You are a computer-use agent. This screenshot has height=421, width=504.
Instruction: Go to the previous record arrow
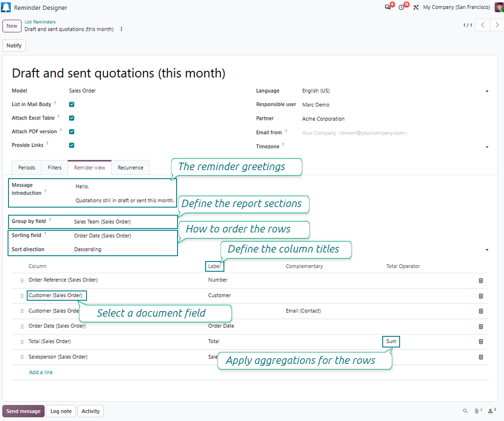(x=483, y=25)
